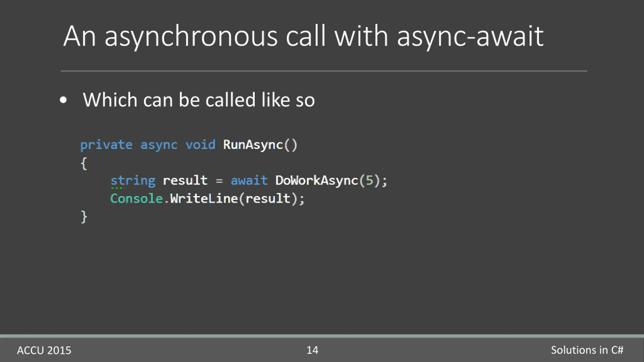Click the 'await' keyword

point(249,180)
